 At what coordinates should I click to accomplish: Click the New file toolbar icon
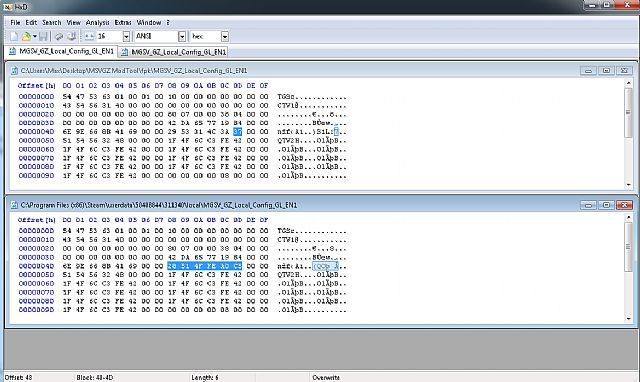(x=14, y=37)
